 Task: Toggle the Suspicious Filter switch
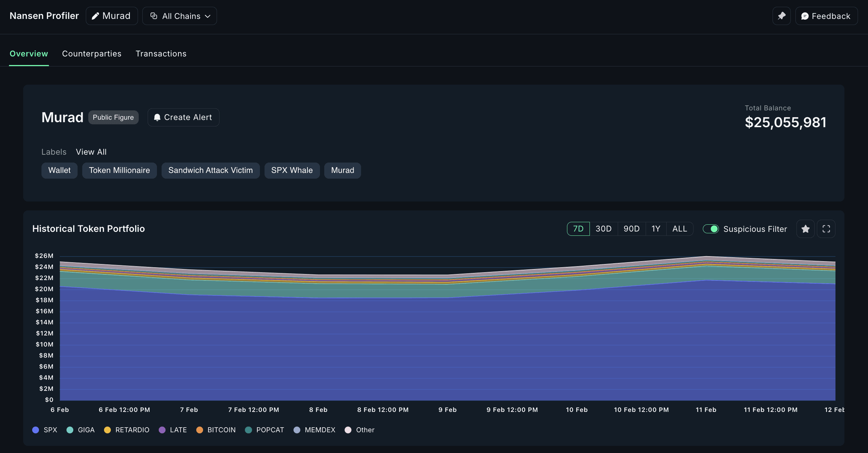(x=711, y=229)
